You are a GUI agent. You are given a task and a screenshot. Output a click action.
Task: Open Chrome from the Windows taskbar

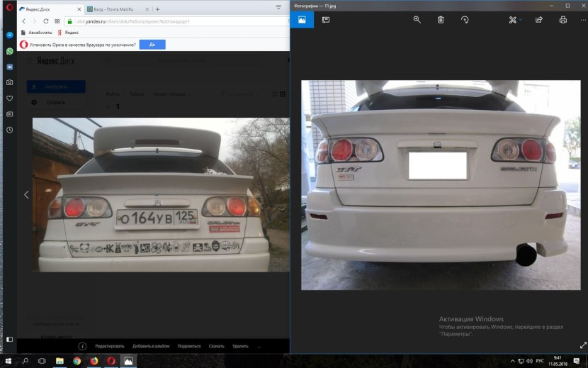click(x=77, y=361)
